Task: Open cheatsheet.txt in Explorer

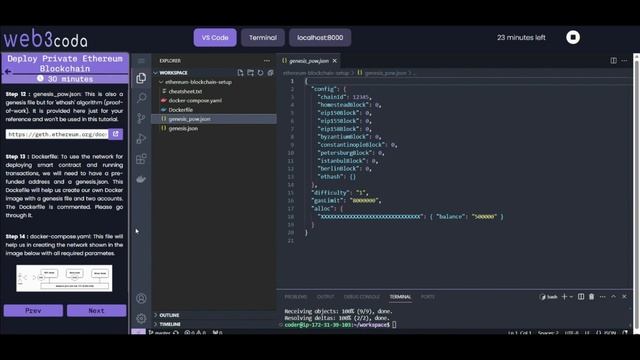Action: point(185,91)
